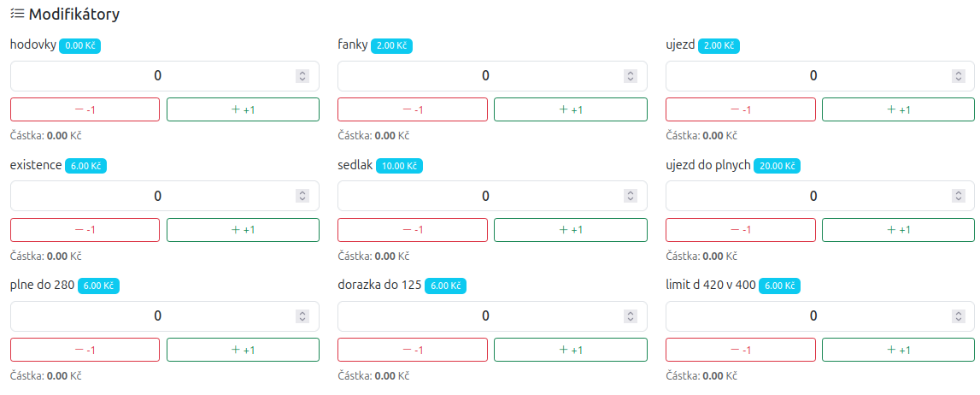Click the limit d 420 v 400 spinner
Screen dimensions: 980x395
958,315
